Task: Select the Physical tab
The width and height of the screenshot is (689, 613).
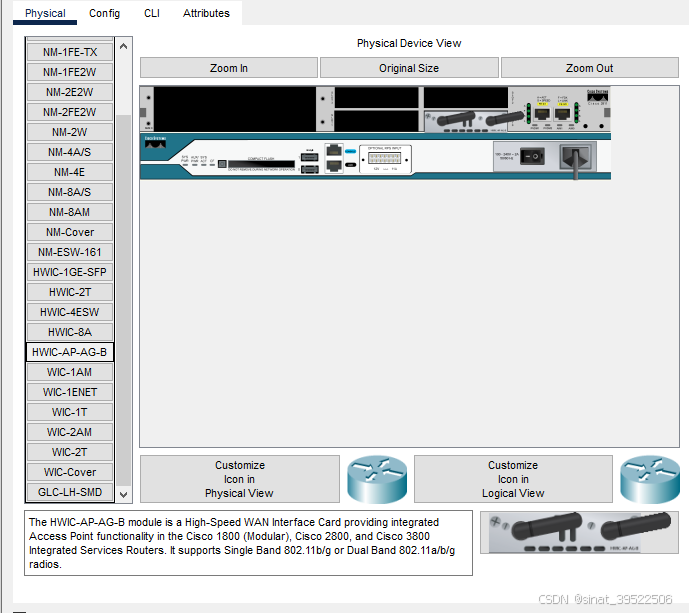Action: pyautogui.click(x=45, y=13)
